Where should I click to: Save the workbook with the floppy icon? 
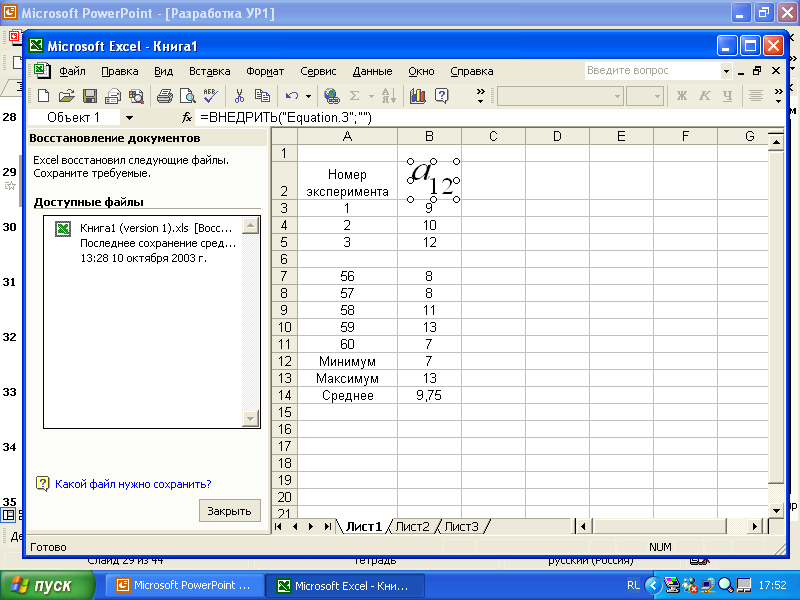[x=90, y=96]
